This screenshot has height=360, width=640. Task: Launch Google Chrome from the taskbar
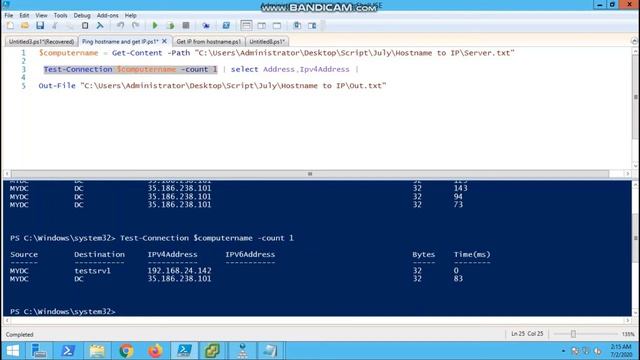pos(126,351)
